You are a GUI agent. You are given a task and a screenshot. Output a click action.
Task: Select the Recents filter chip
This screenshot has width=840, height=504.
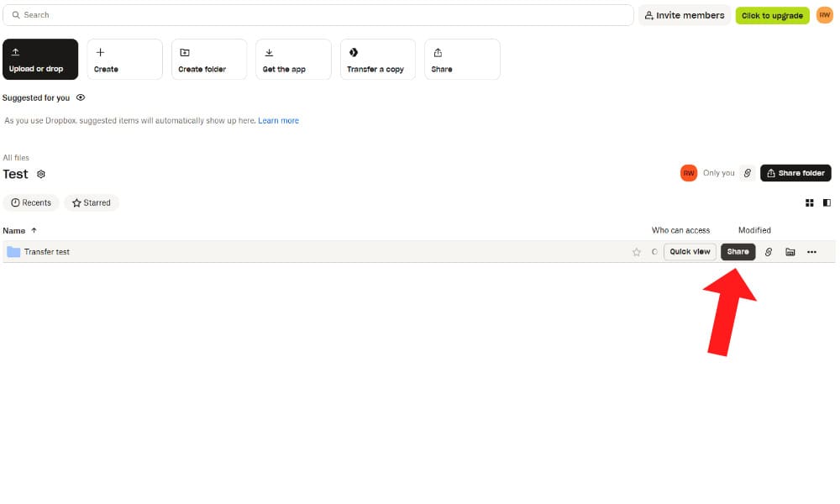click(31, 202)
